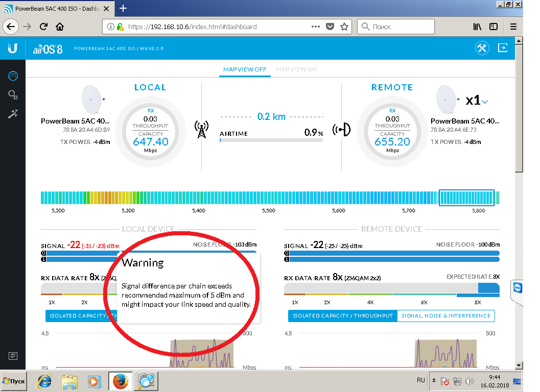Reload the current page
The width and height of the screenshot is (540, 392).
click(43, 27)
